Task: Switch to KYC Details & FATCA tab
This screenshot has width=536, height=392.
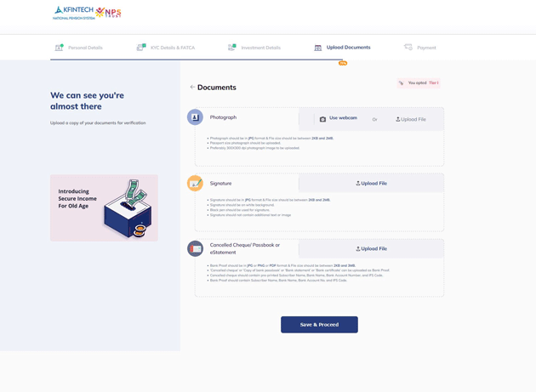Action: tap(173, 48)
